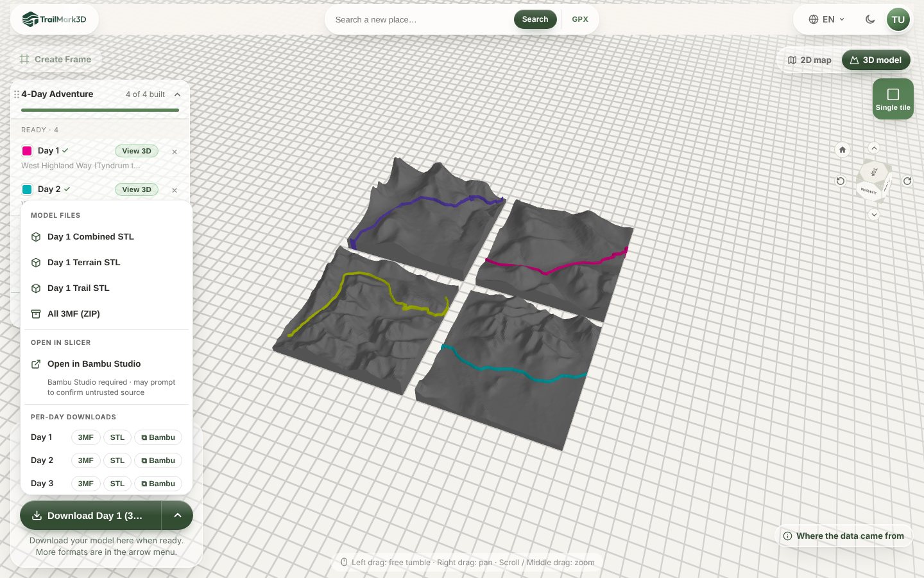Open the TU user avatar menu
This screenshot has height=578, width=924.
[898, 19]
